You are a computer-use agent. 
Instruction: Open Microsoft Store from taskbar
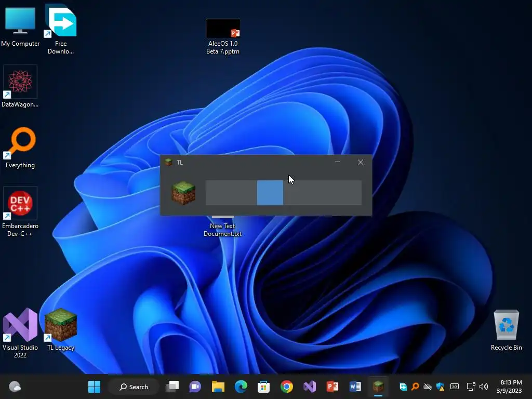click(263, 387)
